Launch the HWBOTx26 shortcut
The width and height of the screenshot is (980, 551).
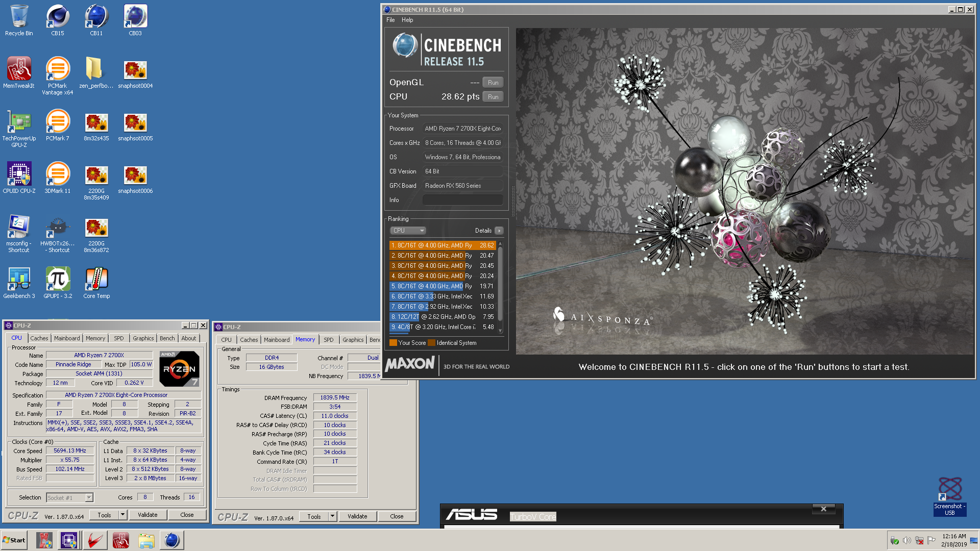[x=58, y=234]
